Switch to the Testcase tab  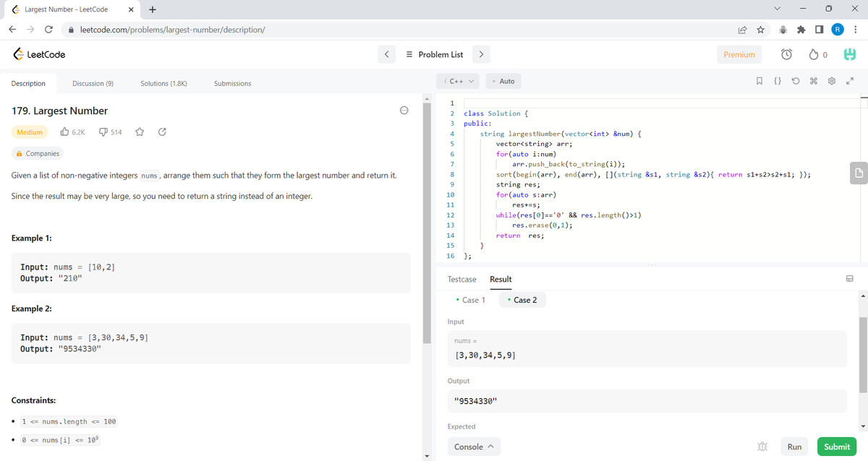462,279
